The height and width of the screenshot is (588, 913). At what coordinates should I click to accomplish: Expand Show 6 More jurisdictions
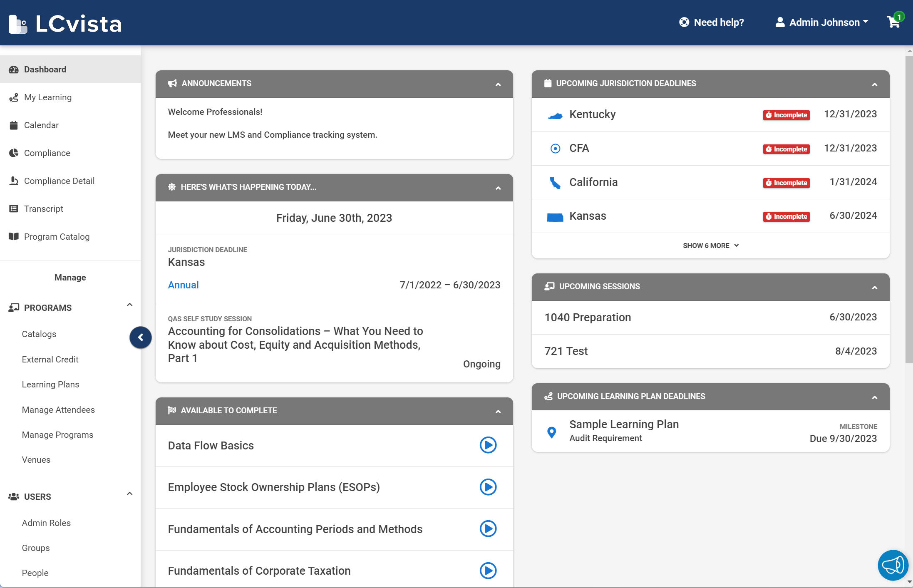point(711,246)
